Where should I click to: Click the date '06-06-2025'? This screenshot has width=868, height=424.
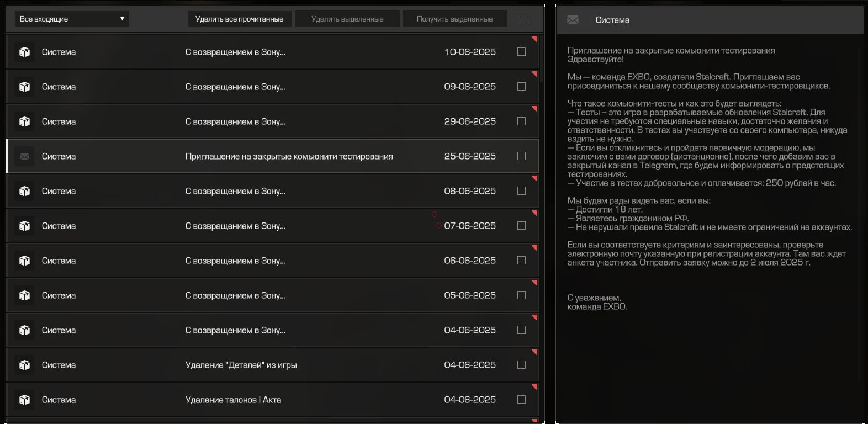pos(470,261)
